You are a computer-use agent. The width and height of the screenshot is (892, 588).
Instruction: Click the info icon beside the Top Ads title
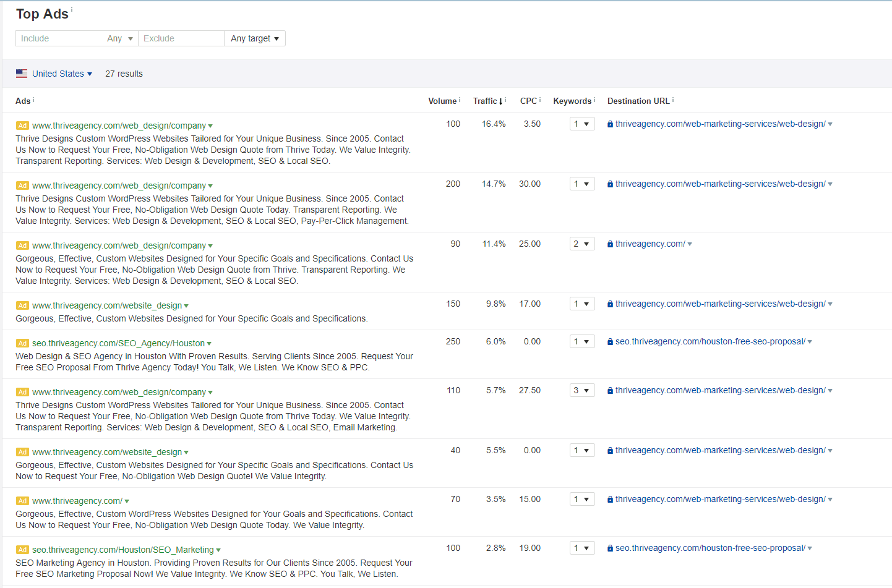pyautogui.click(x=72, y=9)
